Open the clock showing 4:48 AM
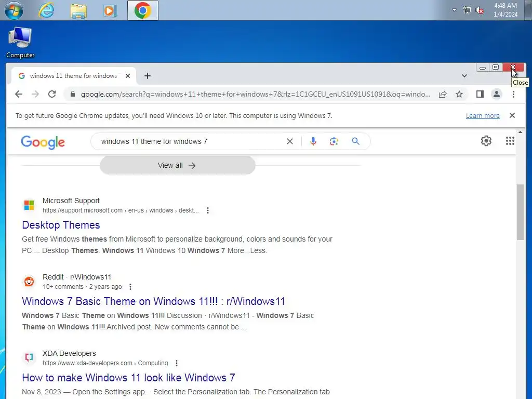The height and width of the screenshot is (399, 532). click(x=505, y=10)
